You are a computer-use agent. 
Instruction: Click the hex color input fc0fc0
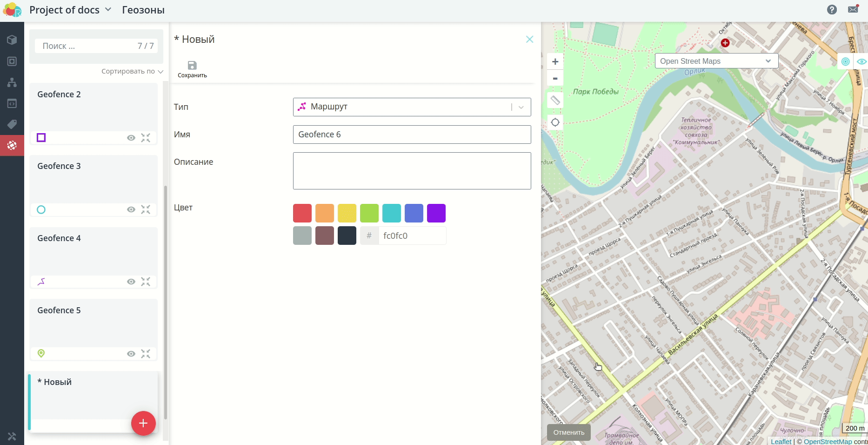pos(412,236)
